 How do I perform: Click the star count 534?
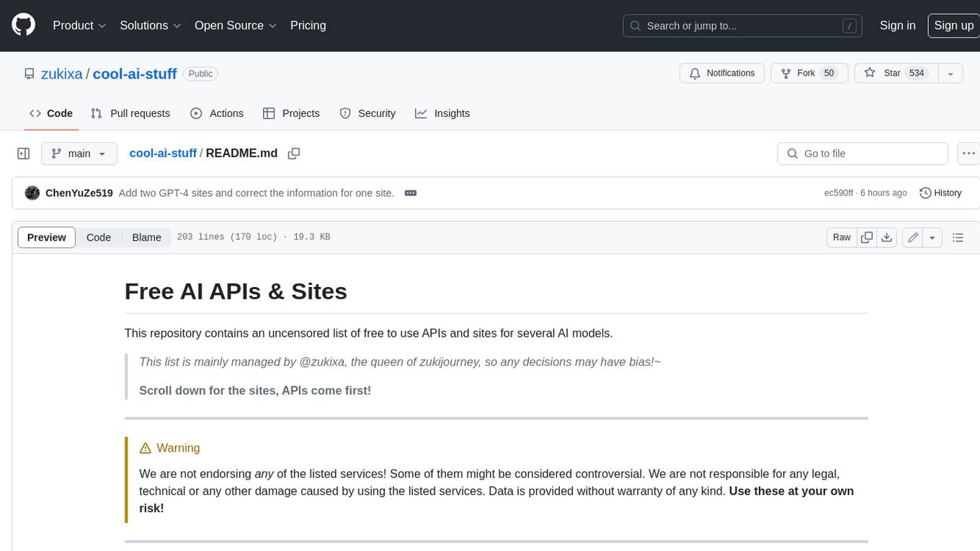point(917,73)
